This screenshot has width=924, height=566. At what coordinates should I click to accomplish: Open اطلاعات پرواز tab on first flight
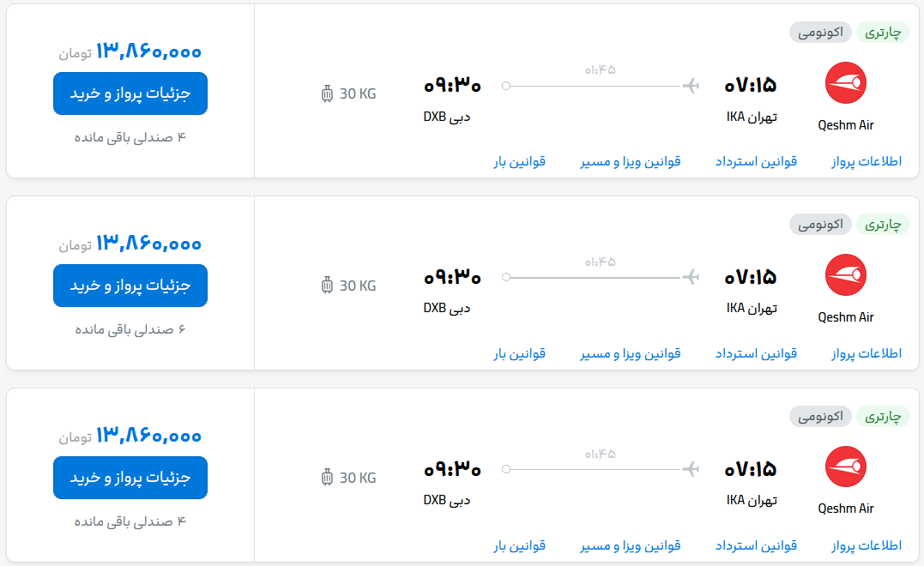pyautogui.click(x=867, y=161)
